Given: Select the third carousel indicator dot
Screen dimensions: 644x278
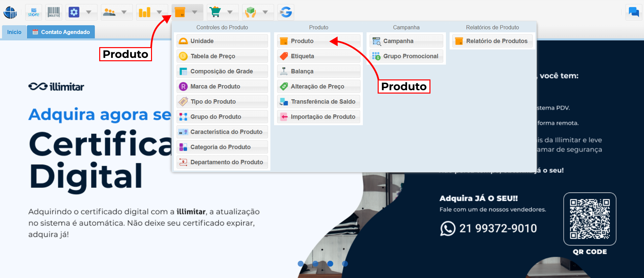Looking at the screenshot, I should (330, 264).
